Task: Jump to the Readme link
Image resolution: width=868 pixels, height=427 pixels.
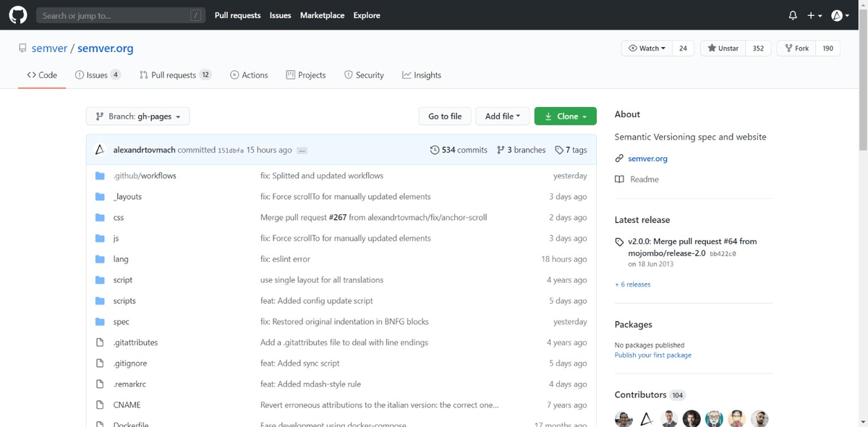Action: (x=637, y=179)
